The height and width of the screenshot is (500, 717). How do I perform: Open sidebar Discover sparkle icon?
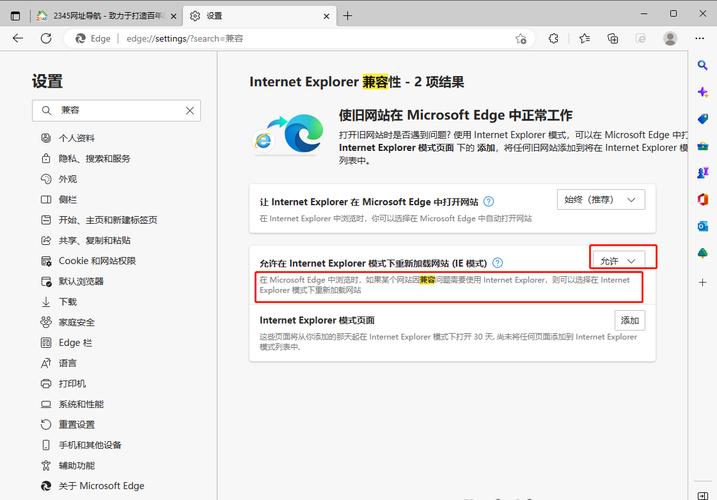(x=703, y=92)
